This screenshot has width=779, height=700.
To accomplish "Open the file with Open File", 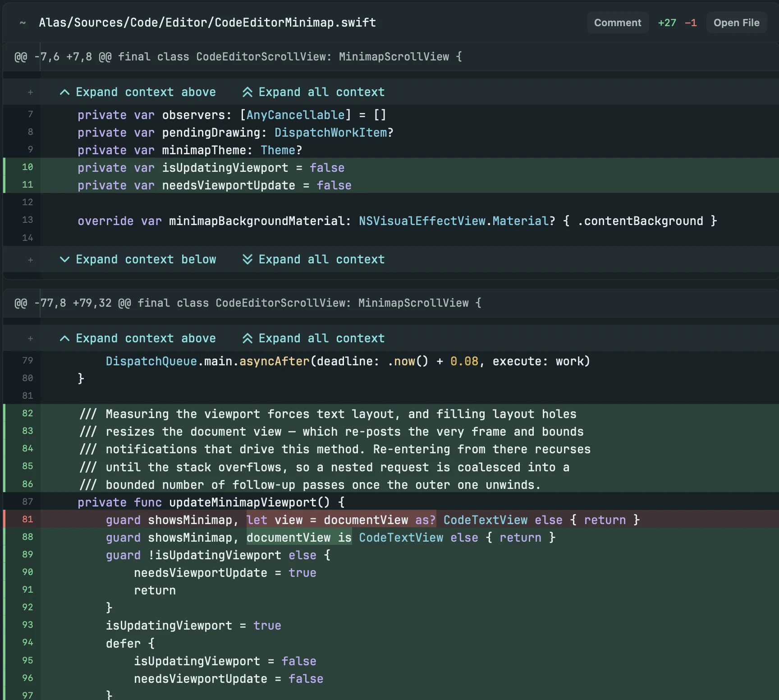I will click(736, 23).
